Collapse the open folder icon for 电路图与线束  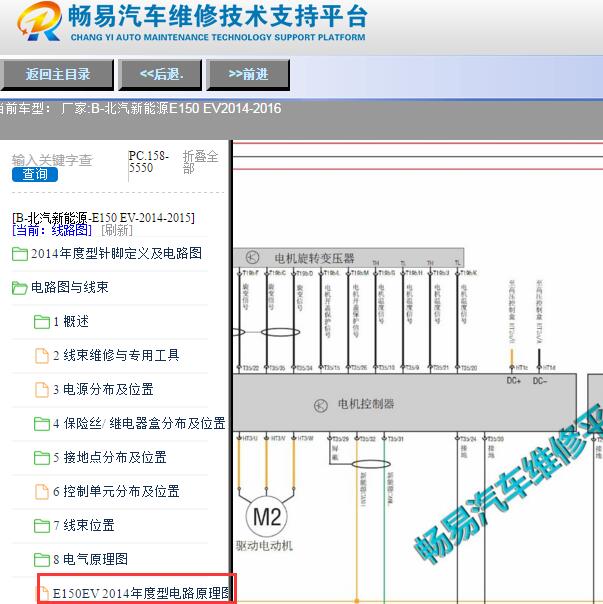20,288
